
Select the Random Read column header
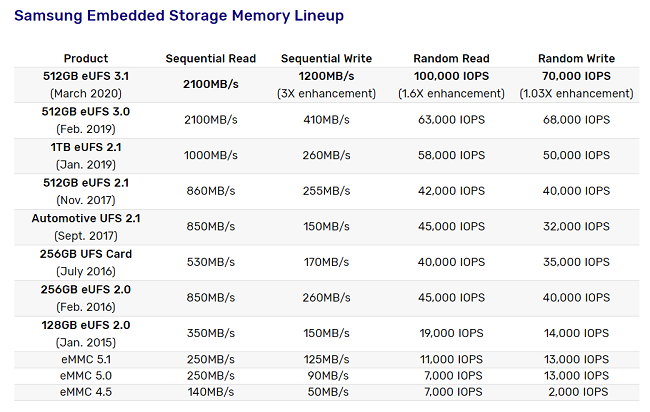[451, 58]
